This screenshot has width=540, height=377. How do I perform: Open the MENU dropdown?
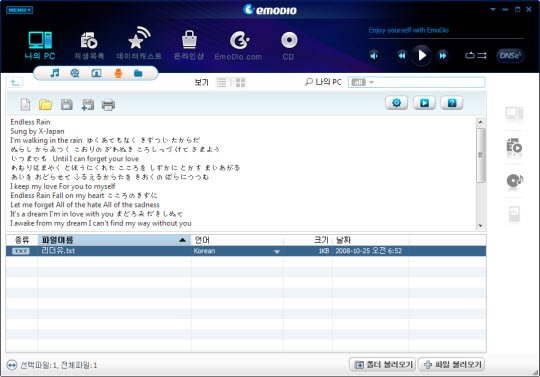click(19, 10)
